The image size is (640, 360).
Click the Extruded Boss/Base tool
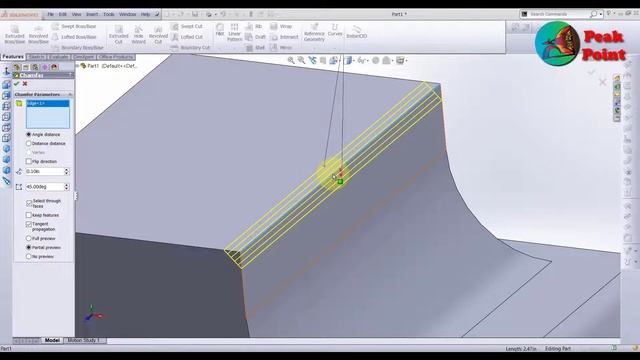click(15, 35)
